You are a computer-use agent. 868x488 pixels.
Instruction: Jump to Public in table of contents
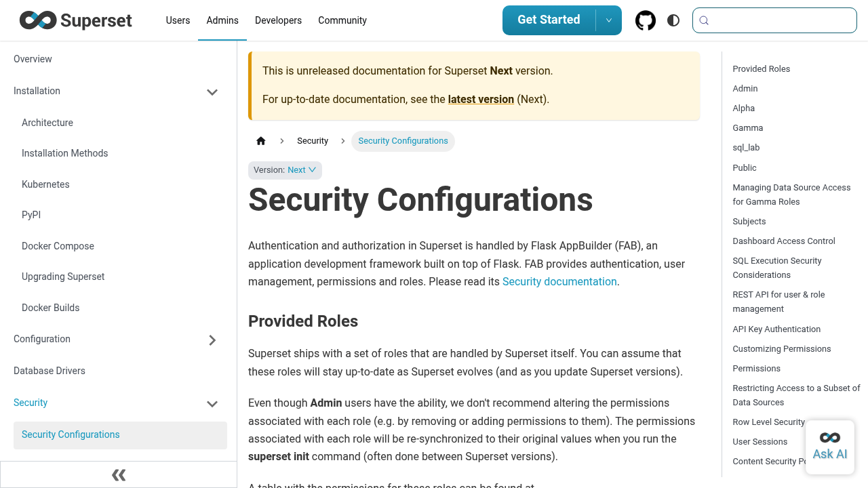[x=745, y=168]
